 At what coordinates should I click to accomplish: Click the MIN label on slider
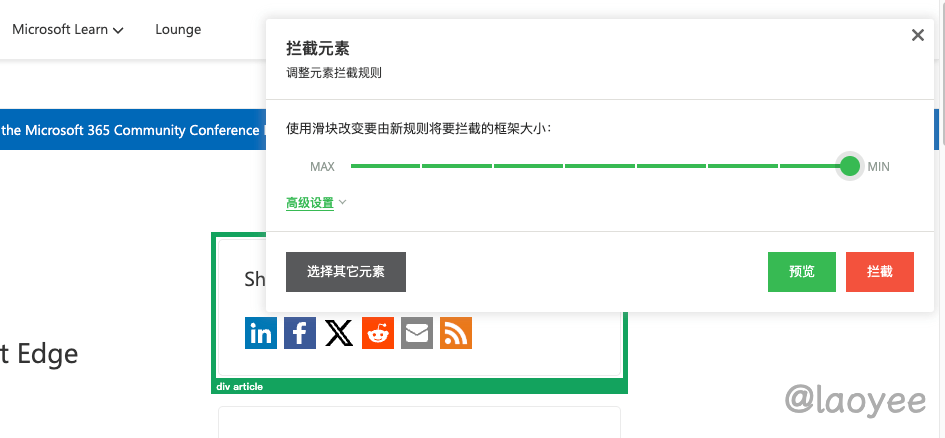[x=878, y=167]
